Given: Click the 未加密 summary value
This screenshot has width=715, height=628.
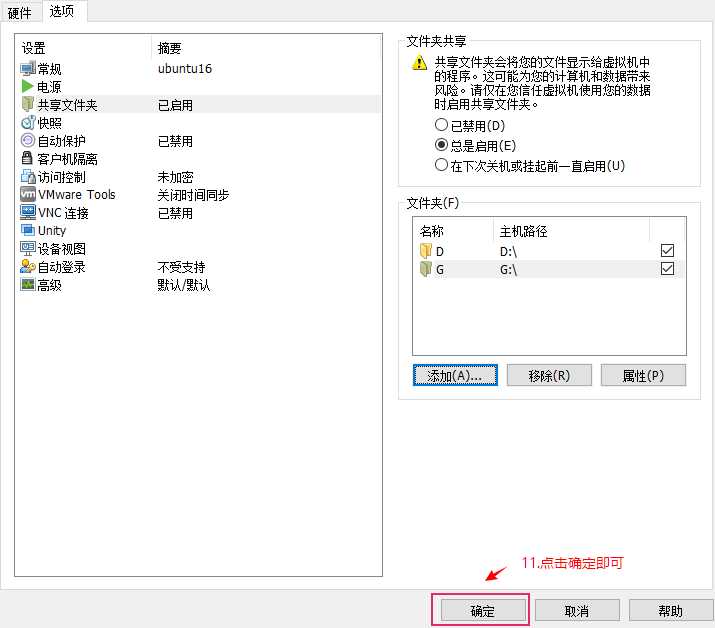Looking at the screenshot, I should pyautogui.click(x=175, y=177).
